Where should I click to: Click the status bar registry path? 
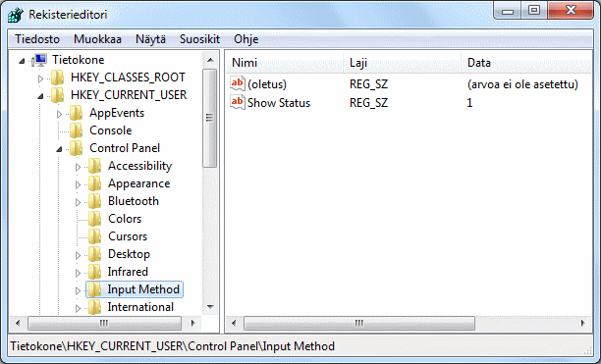point(173,346)
